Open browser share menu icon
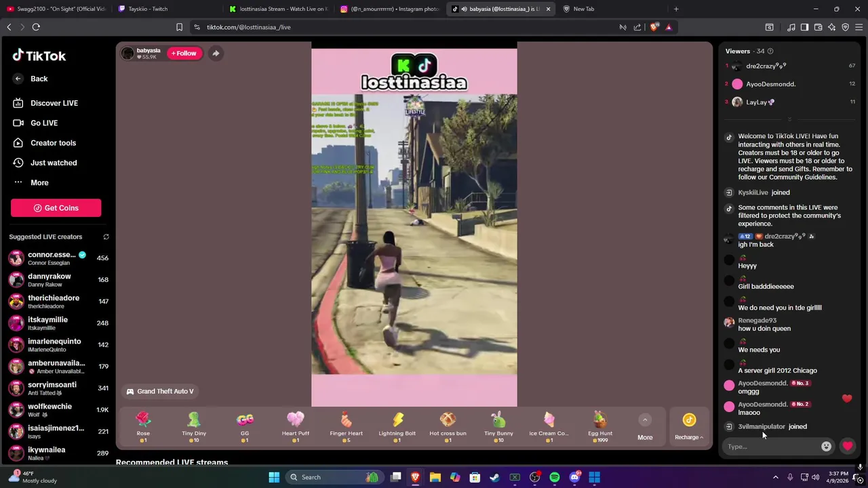This screenshot has height=488, width=868. 637,27
